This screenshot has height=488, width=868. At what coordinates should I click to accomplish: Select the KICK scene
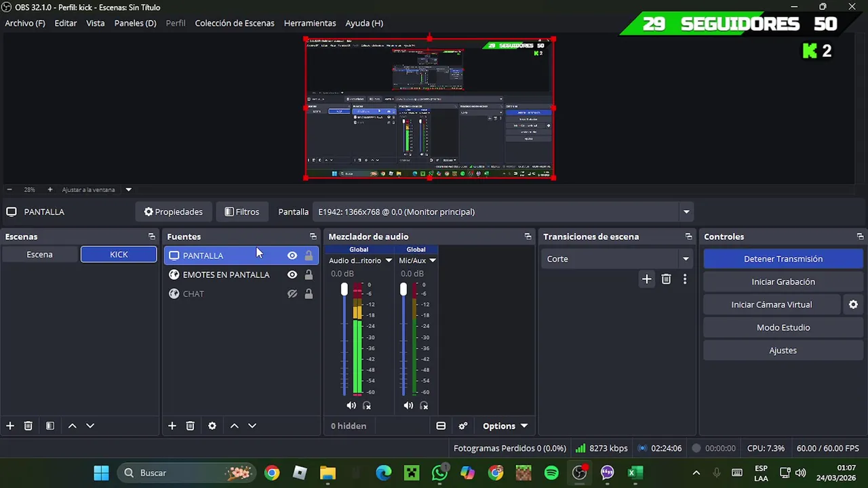(119, 255)
